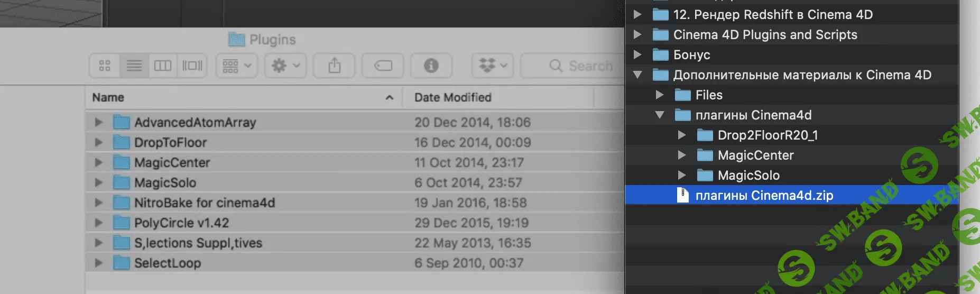Switch to gallery view in Finder toolbar
The height and width of the screenshot is (294, 980).
click(x=192, y=66)
